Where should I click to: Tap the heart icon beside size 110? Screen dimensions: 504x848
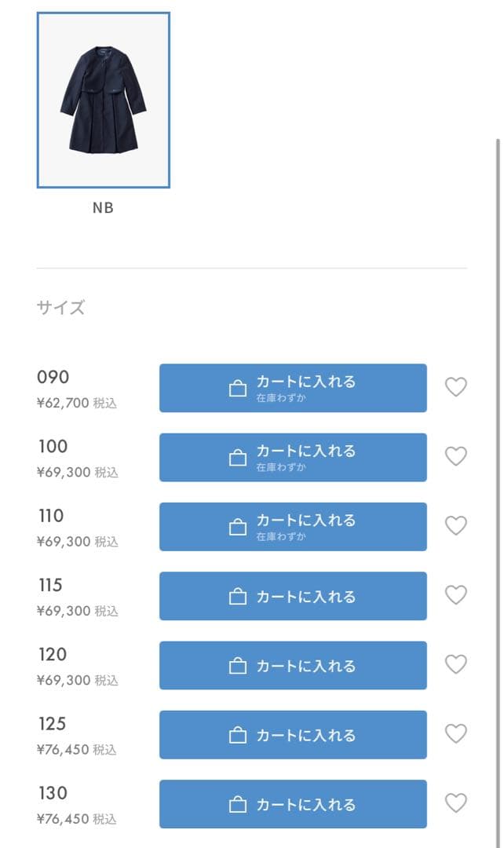(456, 526)
